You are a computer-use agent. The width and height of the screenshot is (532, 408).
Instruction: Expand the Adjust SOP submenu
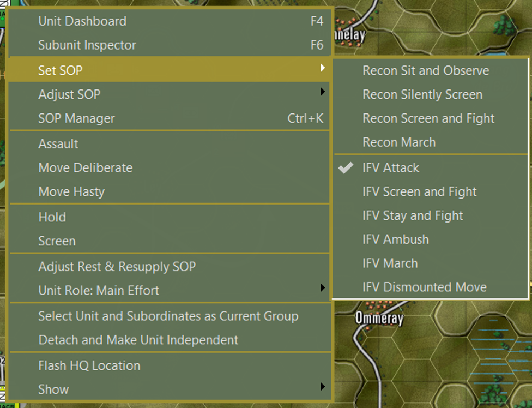click(x=69, y=94)
